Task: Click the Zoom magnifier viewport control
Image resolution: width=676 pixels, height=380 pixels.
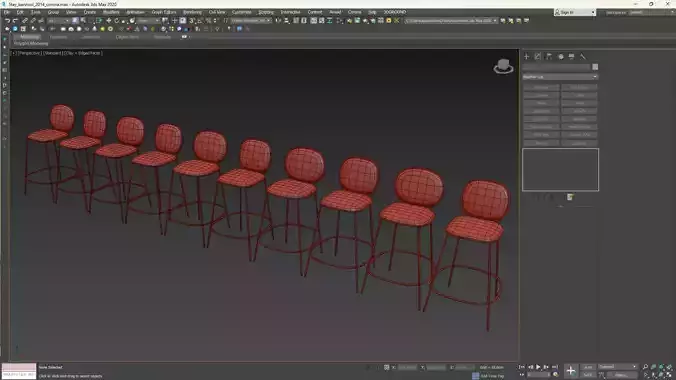Action: point(645,367)
